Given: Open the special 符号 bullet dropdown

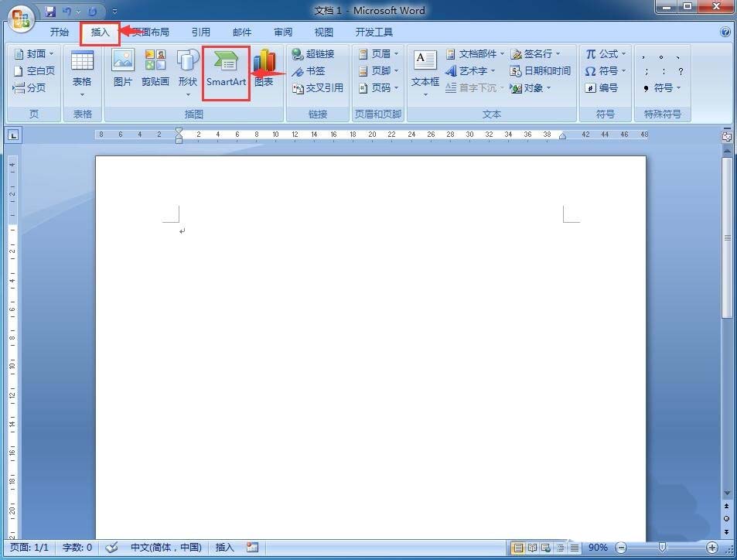Looking at the screenshot, I should coord(662,88).
